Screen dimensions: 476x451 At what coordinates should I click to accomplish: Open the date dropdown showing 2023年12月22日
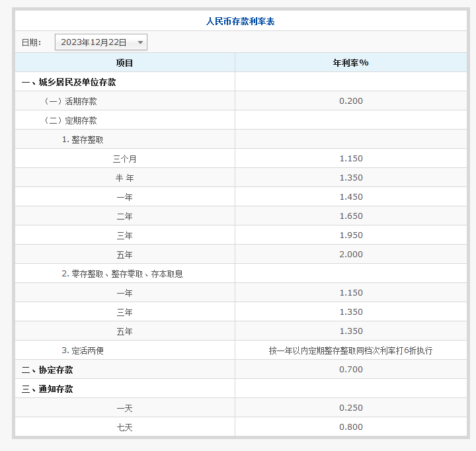click(100, 42)
